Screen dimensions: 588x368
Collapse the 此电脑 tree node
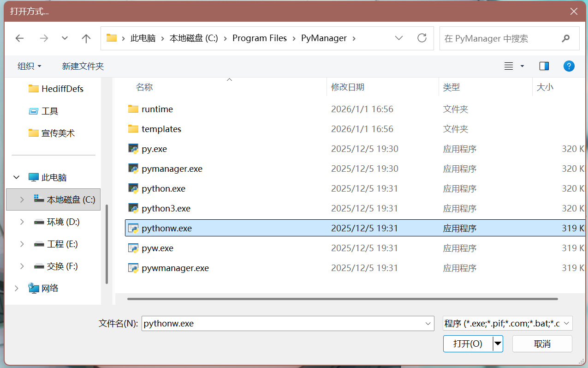(17, 177)
